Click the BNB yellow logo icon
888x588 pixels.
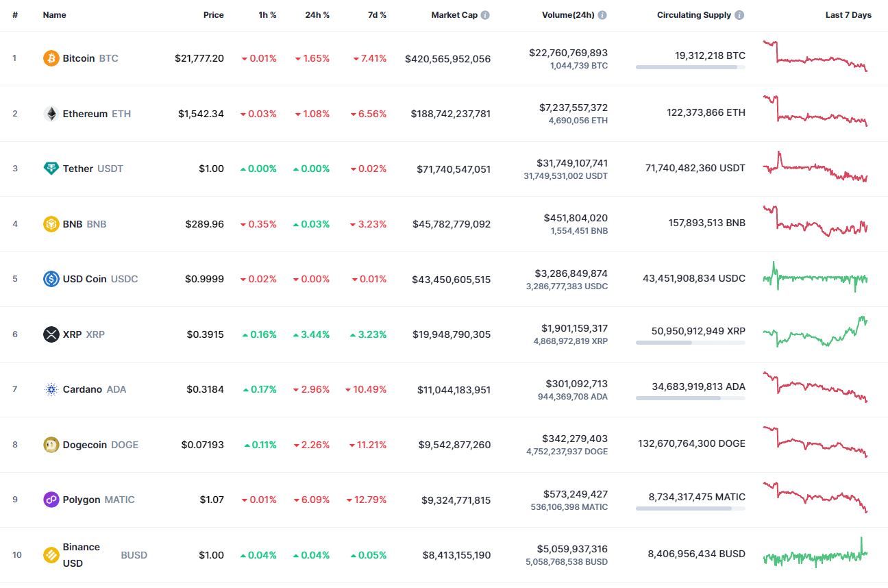point(51,224)
